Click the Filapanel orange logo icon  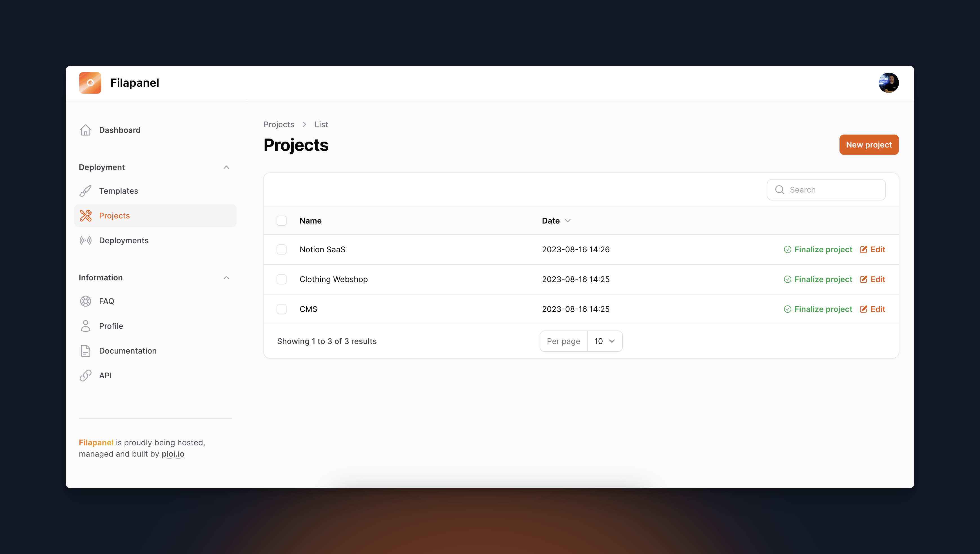click(x=90, y=82)
